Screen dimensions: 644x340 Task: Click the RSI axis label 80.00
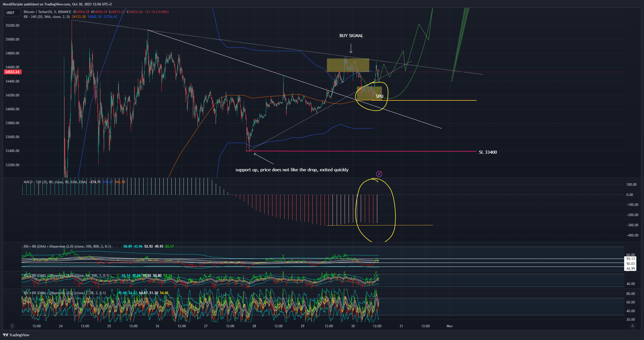tap(631, 294)
